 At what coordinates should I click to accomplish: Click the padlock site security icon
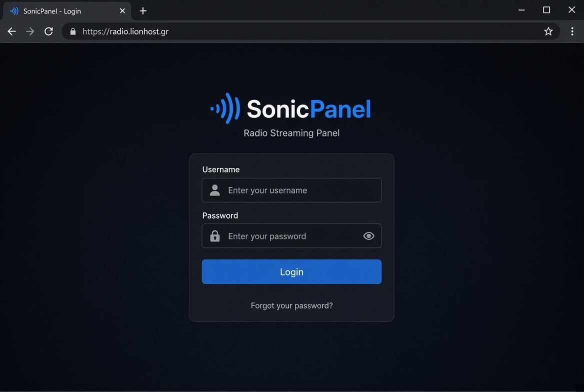coord(73,31)
